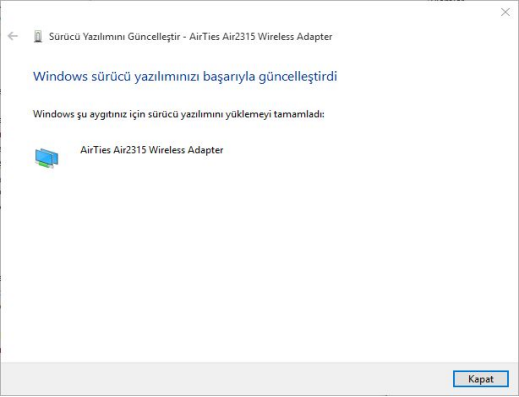519x397 pixels.
Task: Close the dialog with the X icon
Action: 505,12
